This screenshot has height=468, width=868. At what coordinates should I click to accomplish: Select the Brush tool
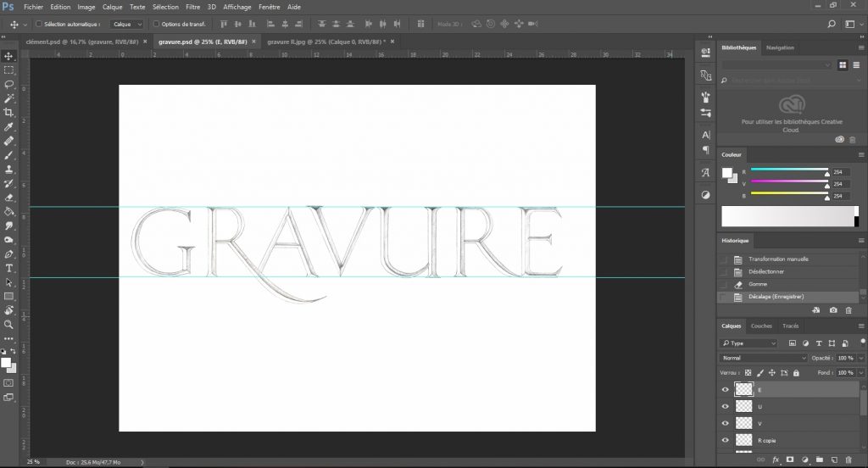(x=8, y=155)
